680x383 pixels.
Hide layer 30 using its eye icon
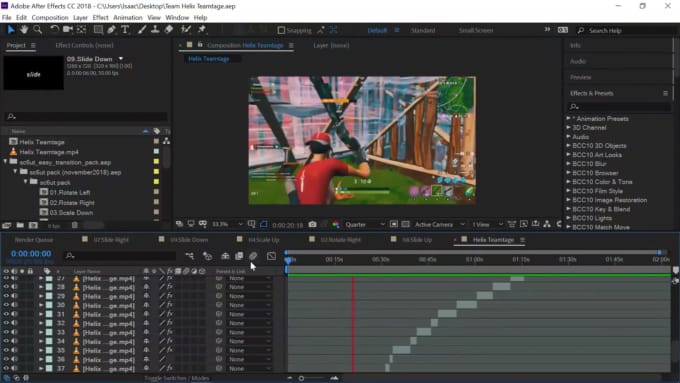point(6,305)
